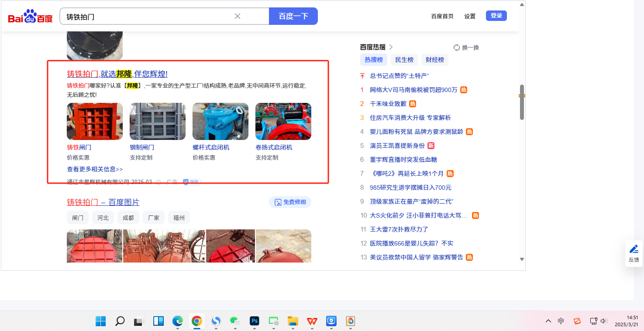Viewport: 644px width, 331px height.
Task: Click 查看更多相关信息>> link
Action: coord(95,169)
